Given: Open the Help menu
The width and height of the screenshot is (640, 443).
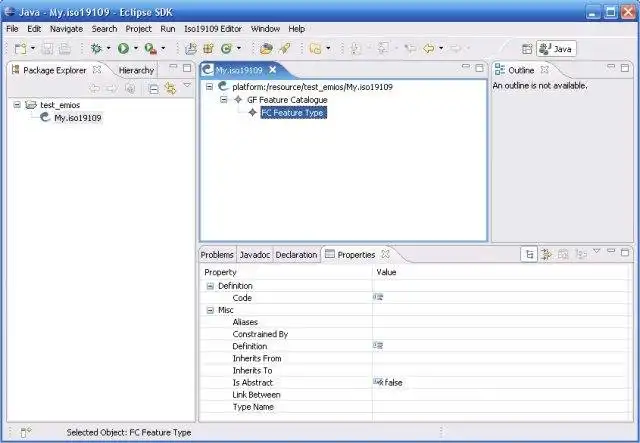Looking at the screenshot, I should coord(297,29).
